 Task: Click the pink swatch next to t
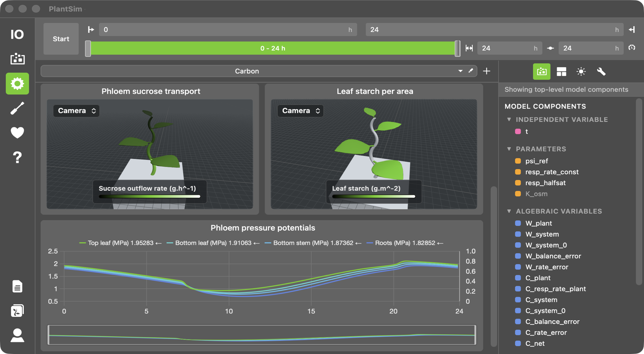pos(518,132)
